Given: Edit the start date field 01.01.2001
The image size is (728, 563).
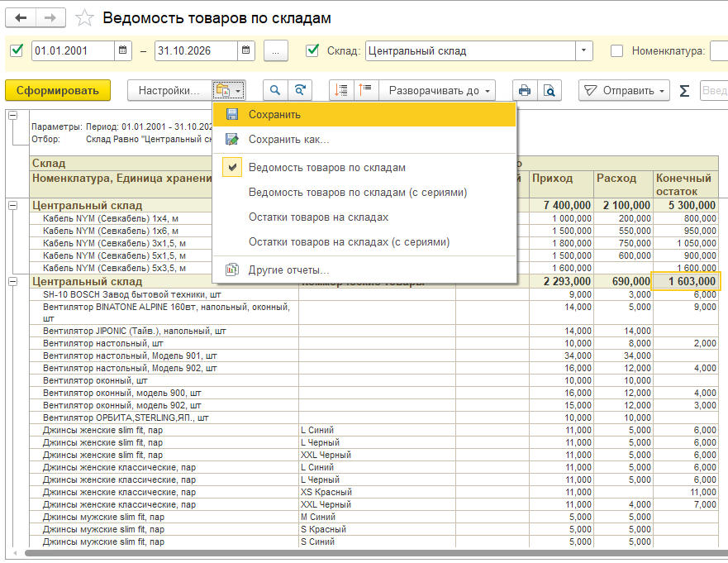Looking at the screenshot, I should [x=73, y=50].
